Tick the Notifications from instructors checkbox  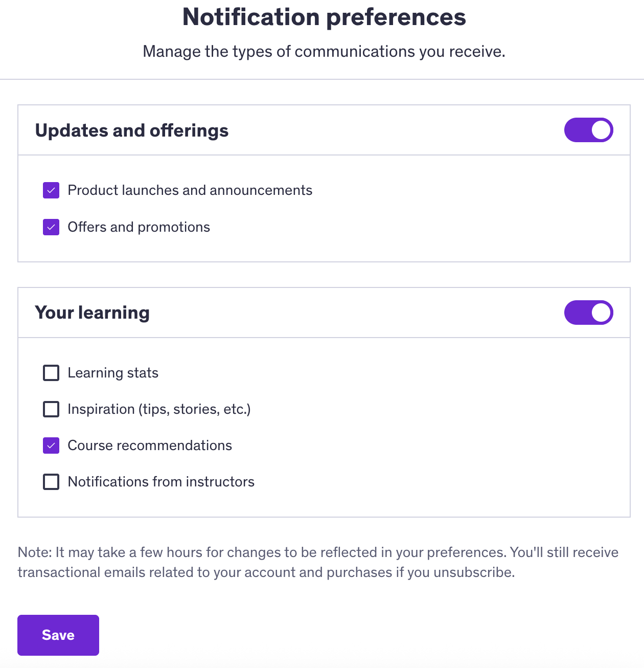(x=51, y=482)
